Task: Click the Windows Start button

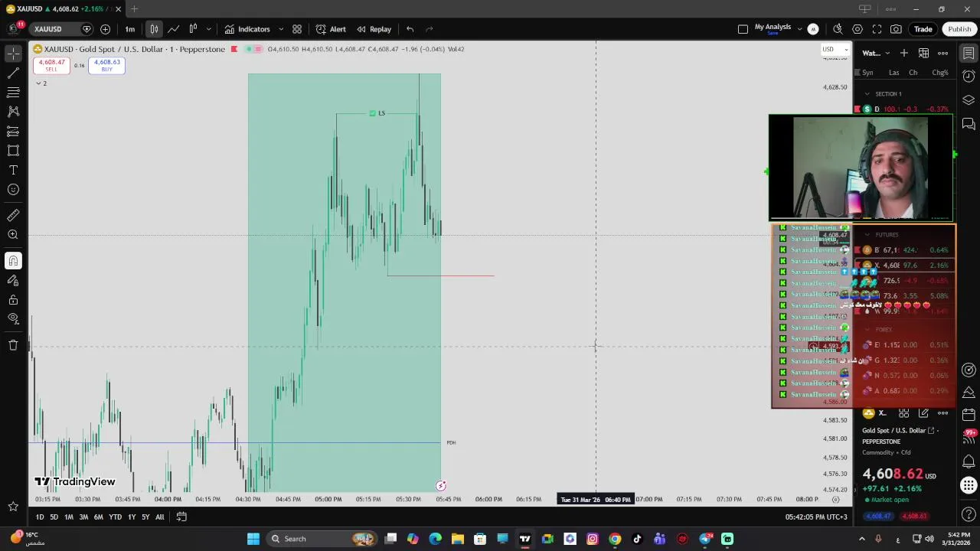Action: [x=253, y=539]
